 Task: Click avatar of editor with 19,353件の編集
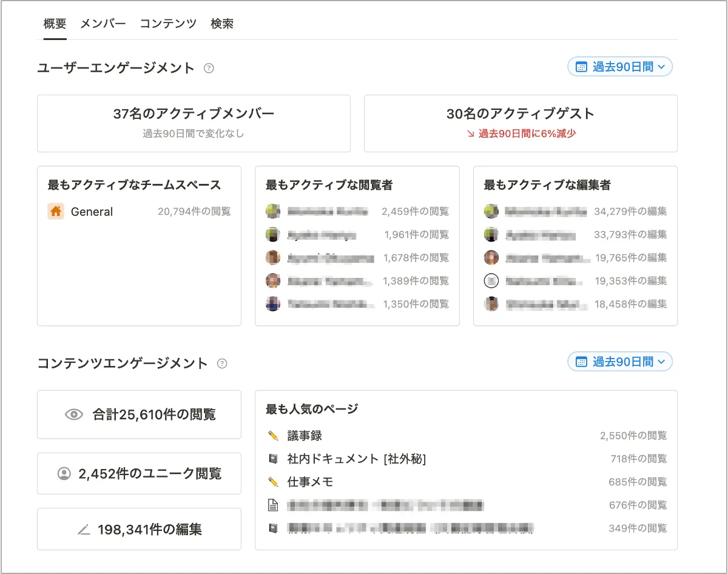(491, 281)
